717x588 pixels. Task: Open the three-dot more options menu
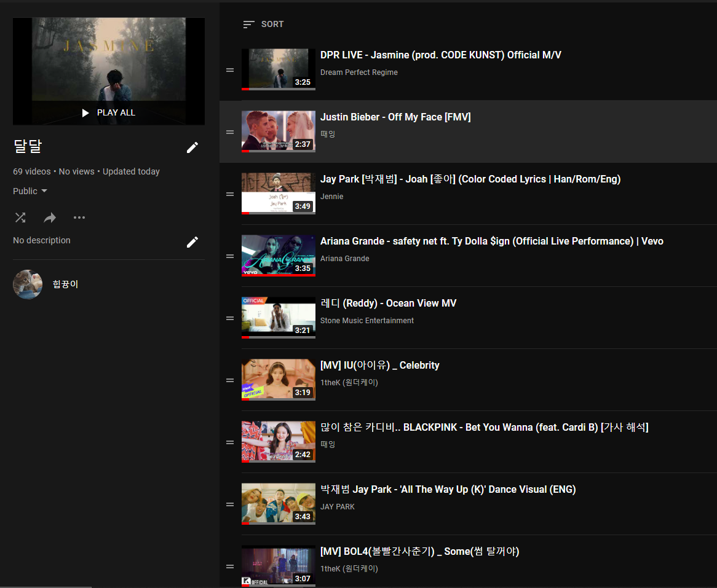click(79, 218)
